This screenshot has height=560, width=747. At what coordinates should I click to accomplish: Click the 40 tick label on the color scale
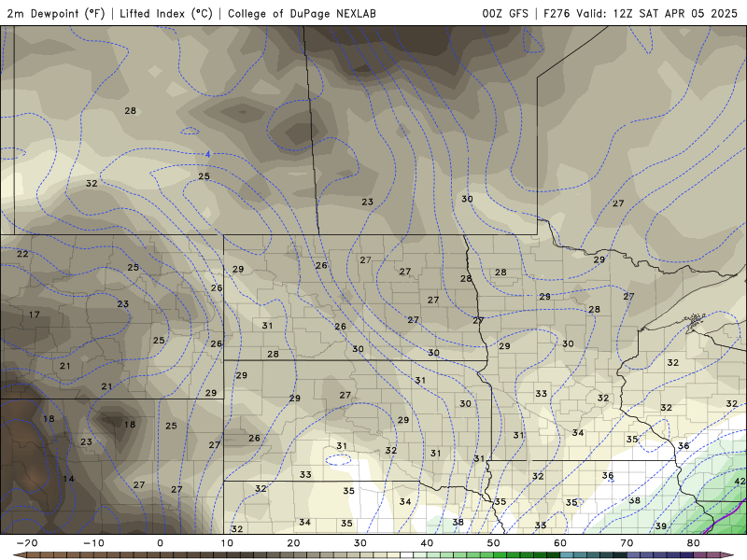427,543
